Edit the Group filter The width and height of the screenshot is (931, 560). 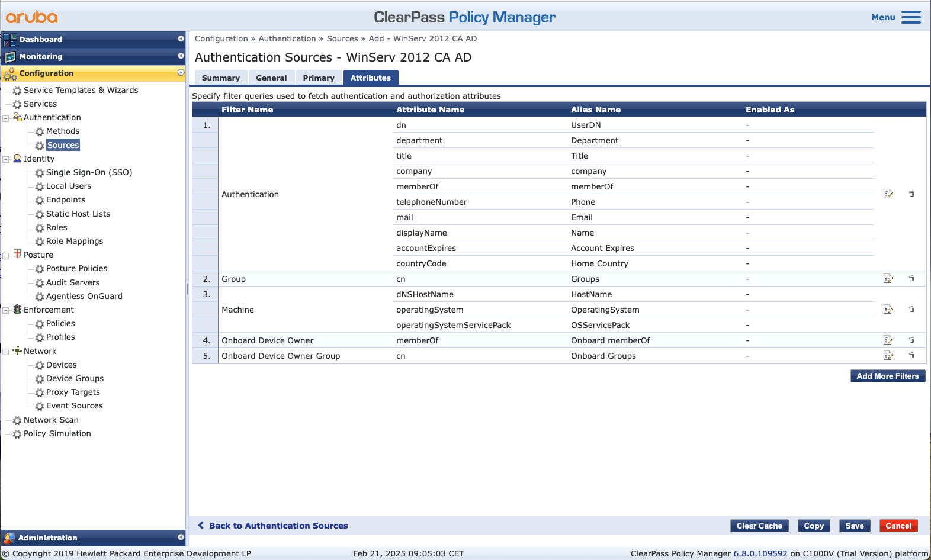(888, 279)
